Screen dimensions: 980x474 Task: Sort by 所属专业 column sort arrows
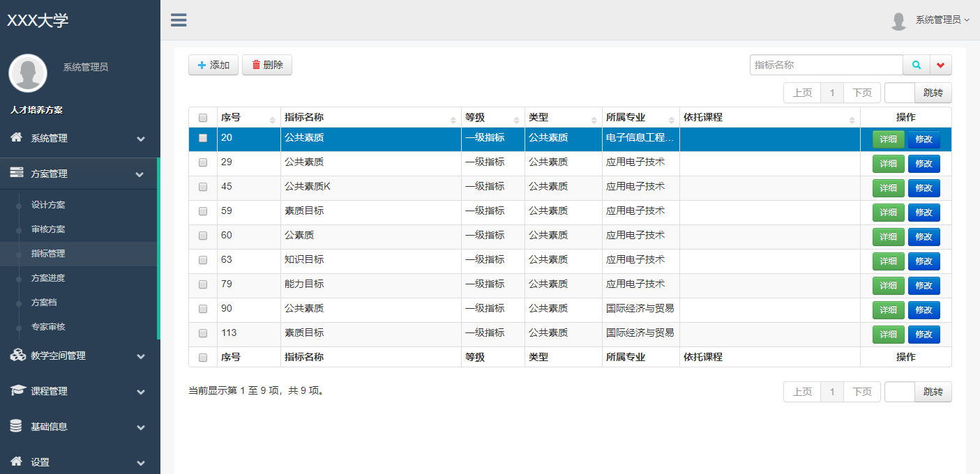pyautogui.click(x=672, y=120)
